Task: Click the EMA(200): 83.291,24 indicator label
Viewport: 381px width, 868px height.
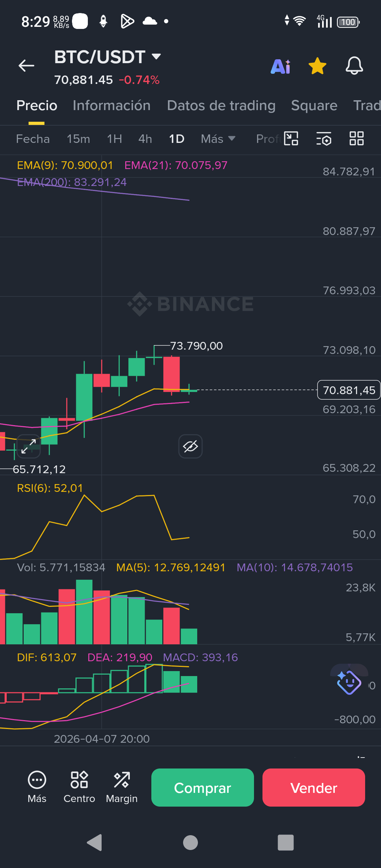Action: click(72, 182)
